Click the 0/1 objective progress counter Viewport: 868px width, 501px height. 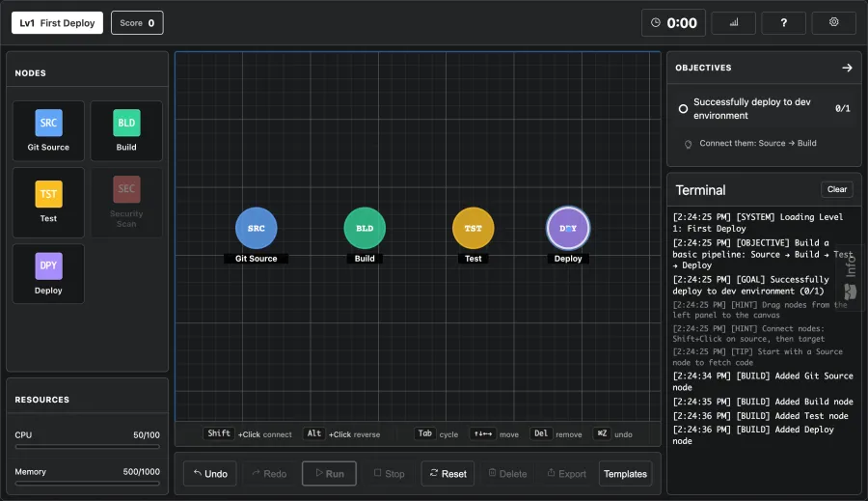(x=843, y=109)
